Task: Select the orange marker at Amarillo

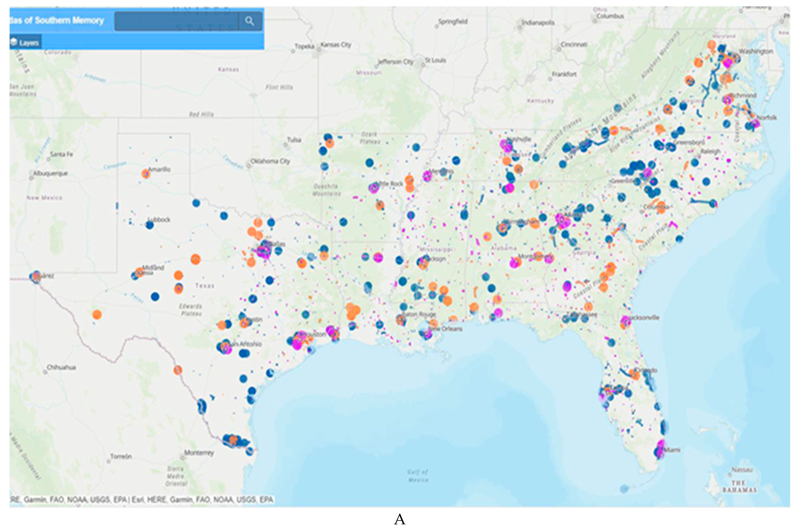Action: [x=146, y=174]
